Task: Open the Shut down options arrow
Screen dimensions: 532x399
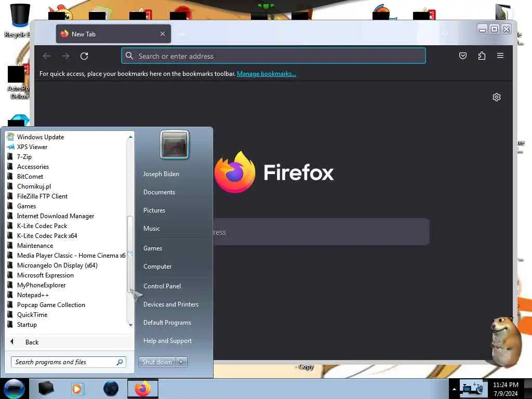Action: click(x=181, y=362)
